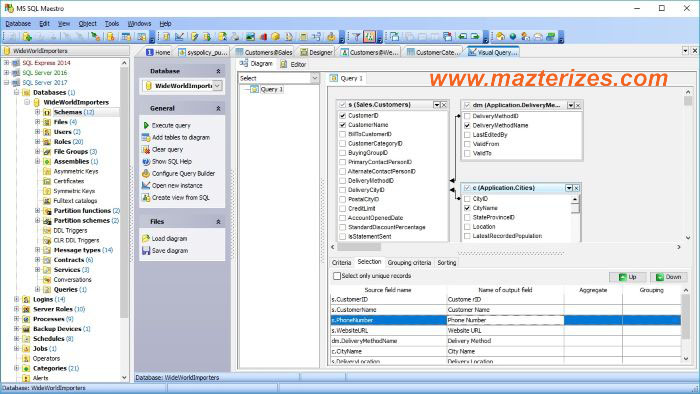Click the Load diagram icon

click(146, 239)
